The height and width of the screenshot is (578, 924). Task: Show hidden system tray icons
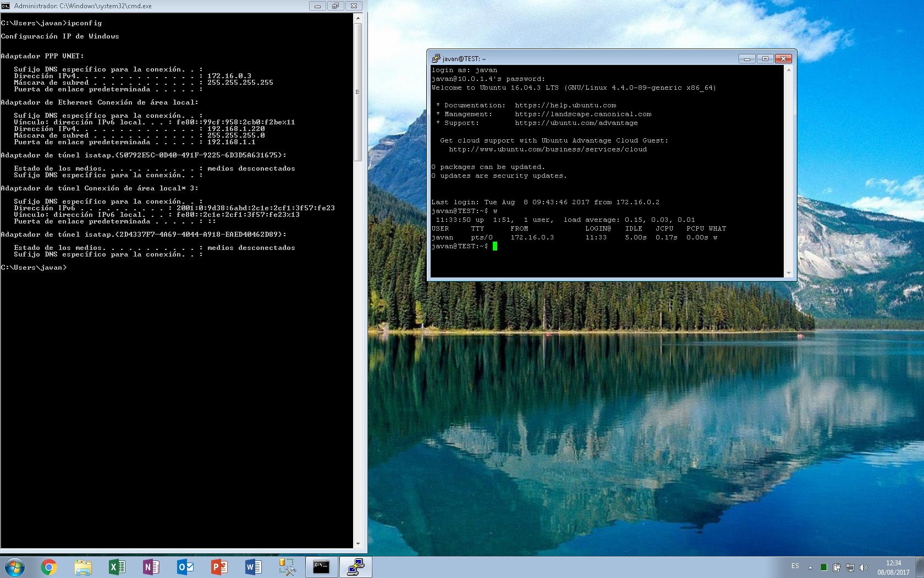(810, 567)
